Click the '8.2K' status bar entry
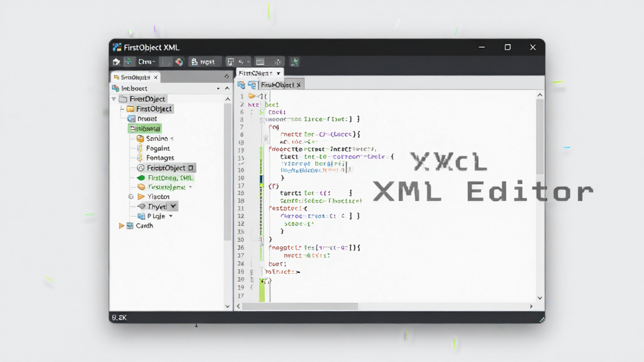This screenshot has width=644, height=362. [119, 317]
